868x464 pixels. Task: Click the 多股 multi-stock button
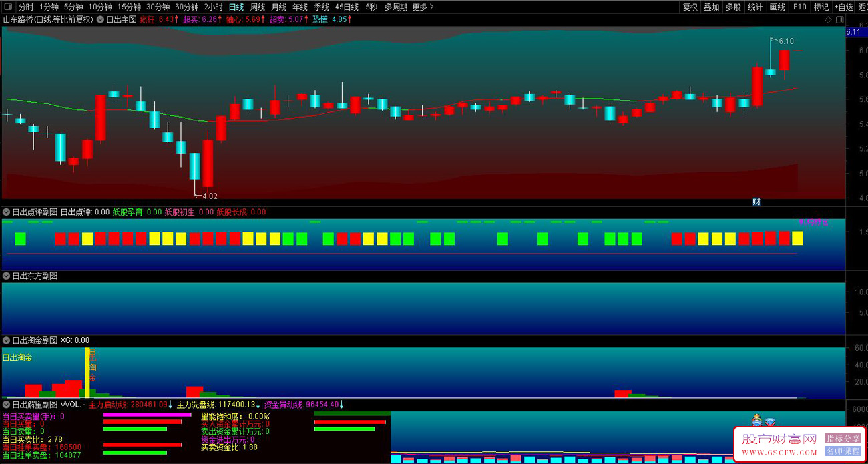tap(733, 7)
